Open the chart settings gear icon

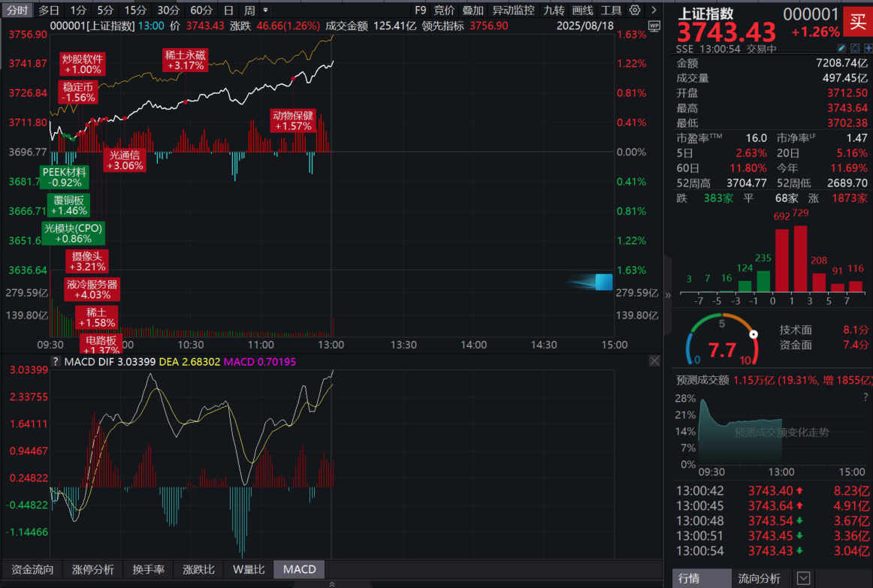coord(636,10)
